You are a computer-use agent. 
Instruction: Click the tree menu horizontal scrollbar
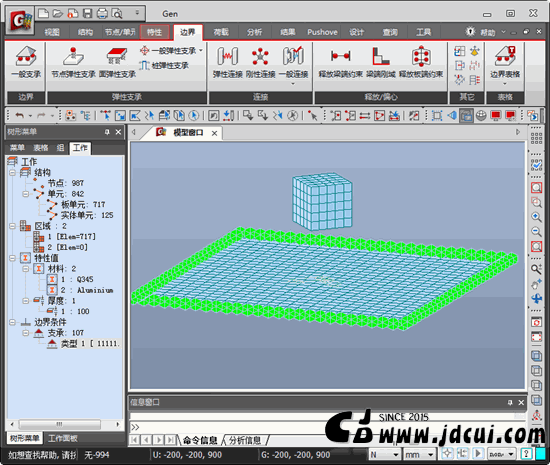(60, 424)
